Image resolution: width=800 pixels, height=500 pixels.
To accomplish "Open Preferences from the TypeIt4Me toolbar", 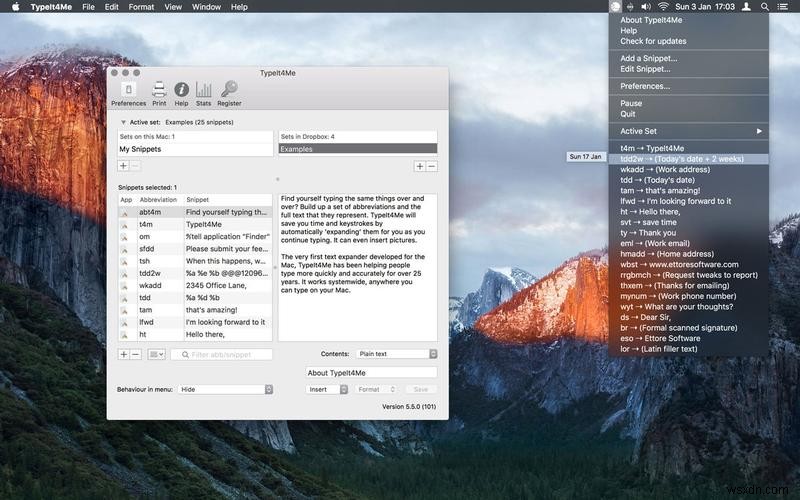I will (129, 94).
